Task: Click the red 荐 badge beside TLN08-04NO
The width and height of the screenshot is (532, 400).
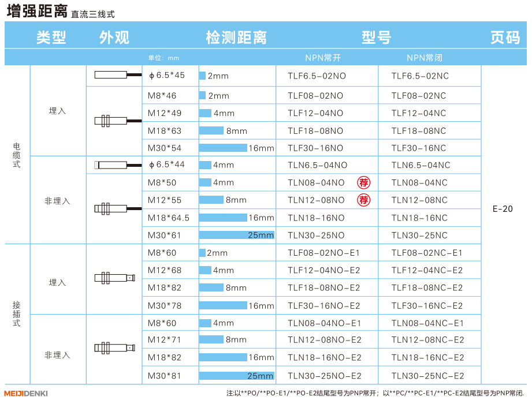Action: point(363,183)
